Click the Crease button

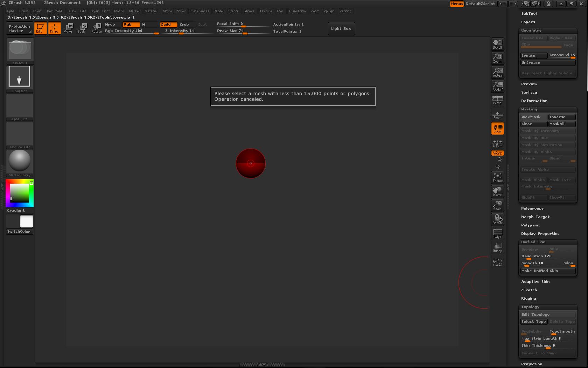[534, 56]
